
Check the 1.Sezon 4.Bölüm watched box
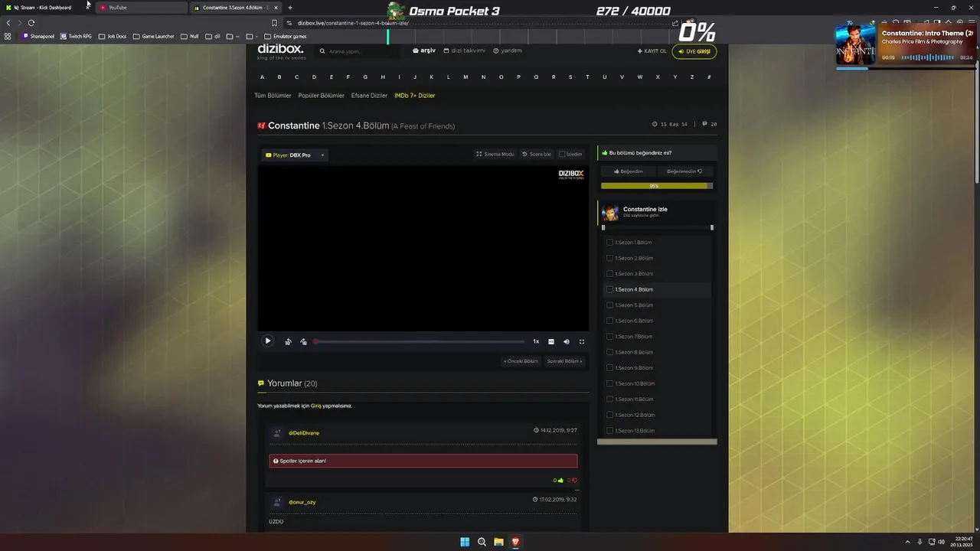pos(609,289)
